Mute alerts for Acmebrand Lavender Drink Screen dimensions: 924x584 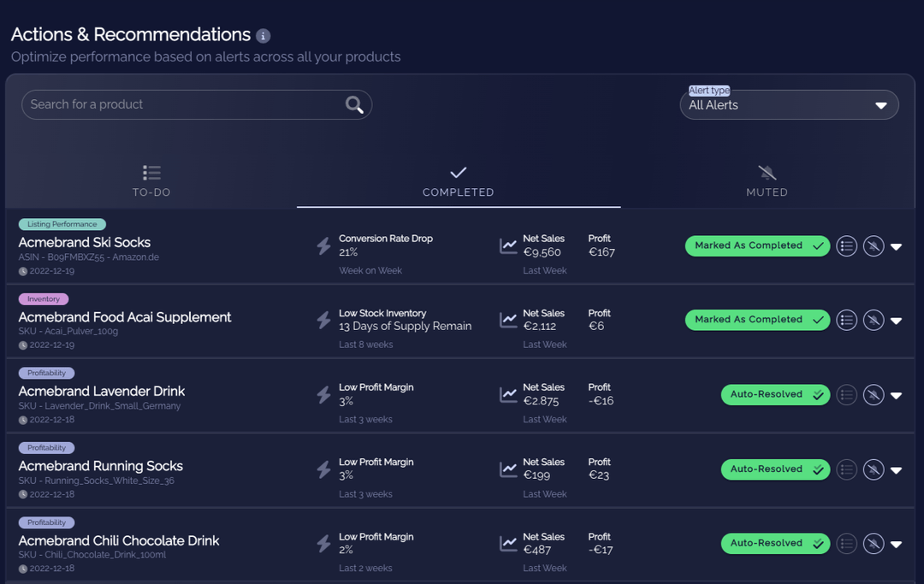point(874,395)
